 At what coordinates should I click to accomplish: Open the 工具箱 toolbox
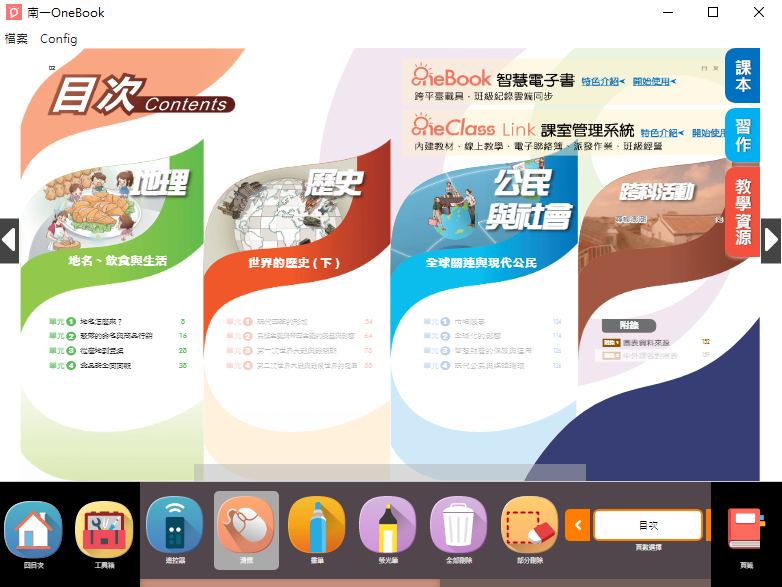(x=104, y=531)
